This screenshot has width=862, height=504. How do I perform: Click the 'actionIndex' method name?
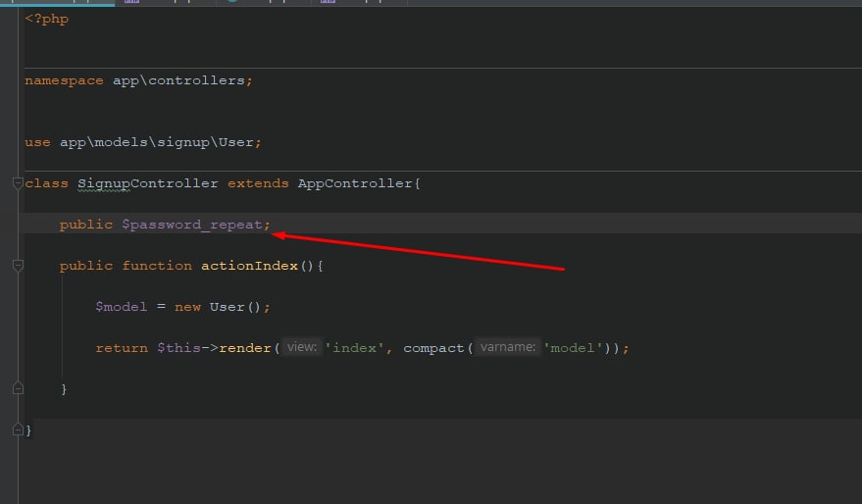click(249, 266)
